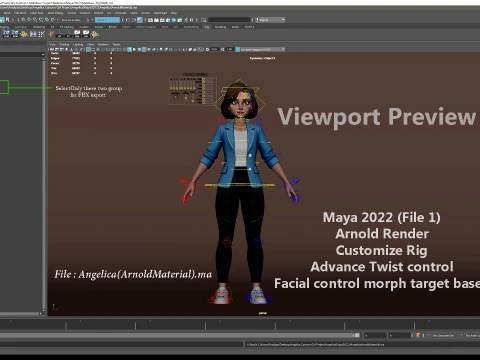Open the Edit Mesh menu
Screen dimensions: 480x360
point(20,13)
